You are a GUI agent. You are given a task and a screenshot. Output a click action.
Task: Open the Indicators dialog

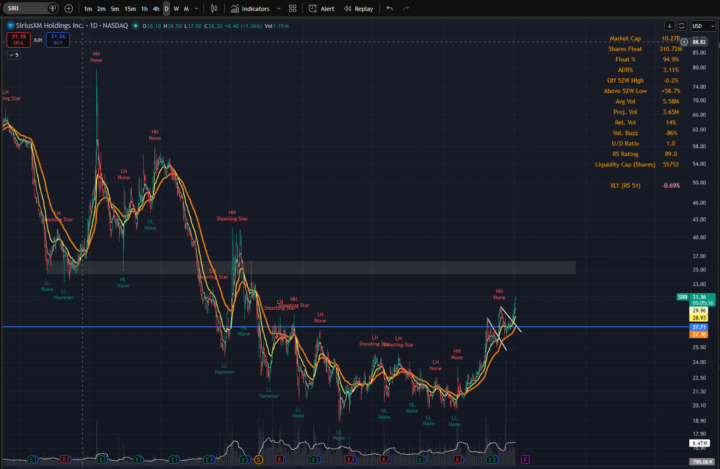click(250, 9)
